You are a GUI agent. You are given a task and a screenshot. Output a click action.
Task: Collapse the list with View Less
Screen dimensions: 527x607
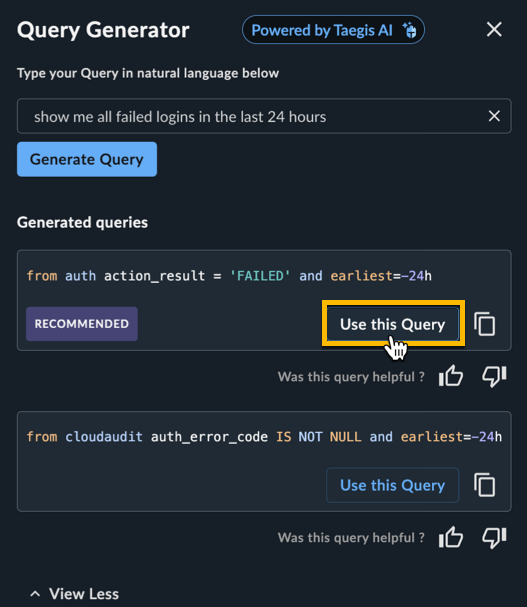point(74,594)
